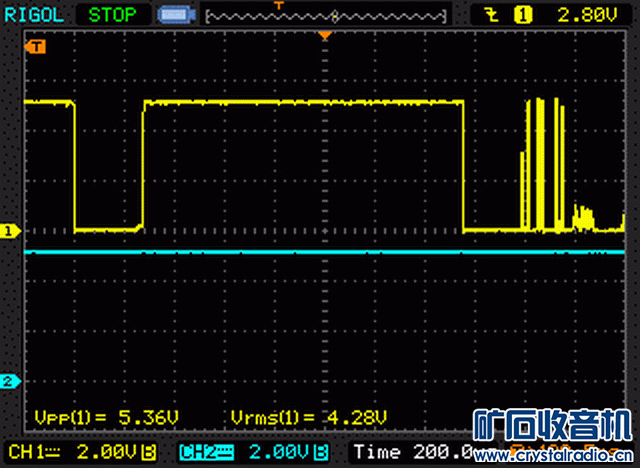Click the flat cyan channel 2 trace
The image size is (640, 468).
point(324,252)
